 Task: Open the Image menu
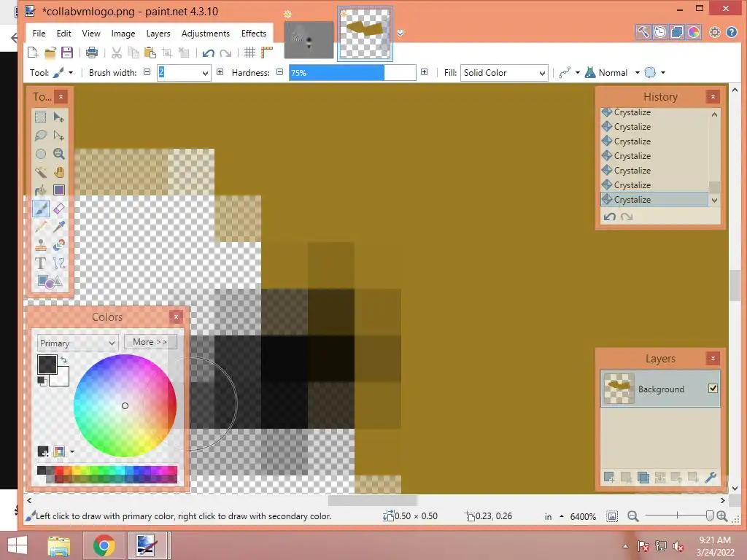pyautogui.click(x=123, y=34)
